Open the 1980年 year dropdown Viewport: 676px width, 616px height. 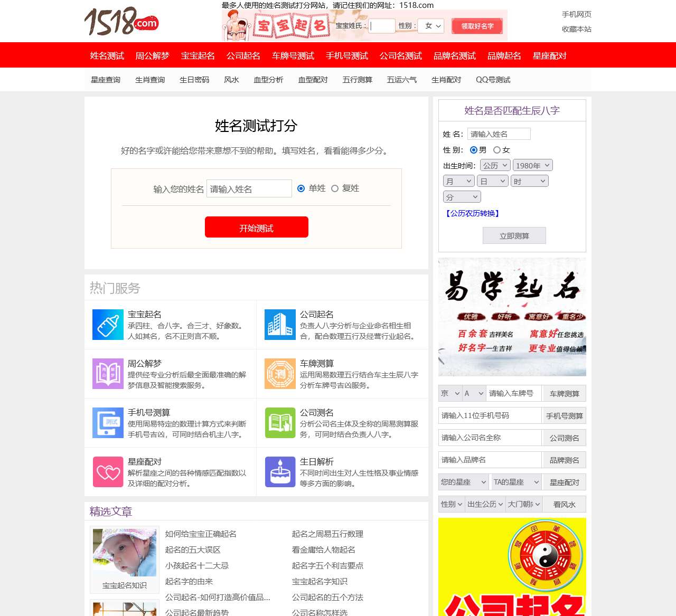[x=532, y=165]
